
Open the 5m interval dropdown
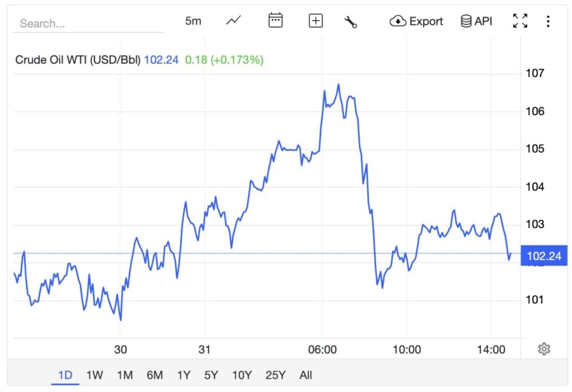(193, 21)
